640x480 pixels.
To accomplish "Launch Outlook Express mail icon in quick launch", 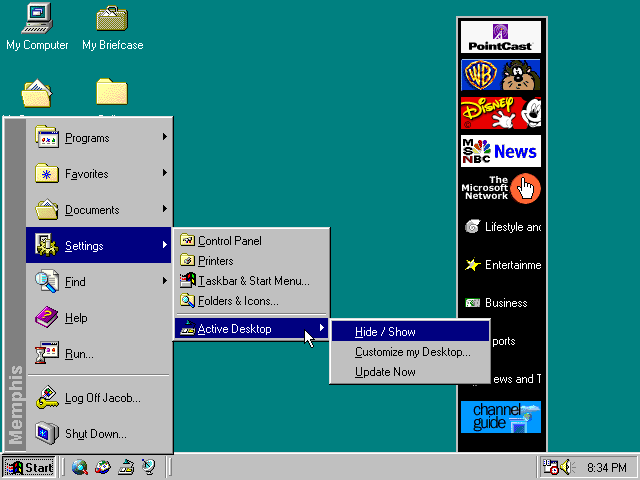I will pos(102,467).
